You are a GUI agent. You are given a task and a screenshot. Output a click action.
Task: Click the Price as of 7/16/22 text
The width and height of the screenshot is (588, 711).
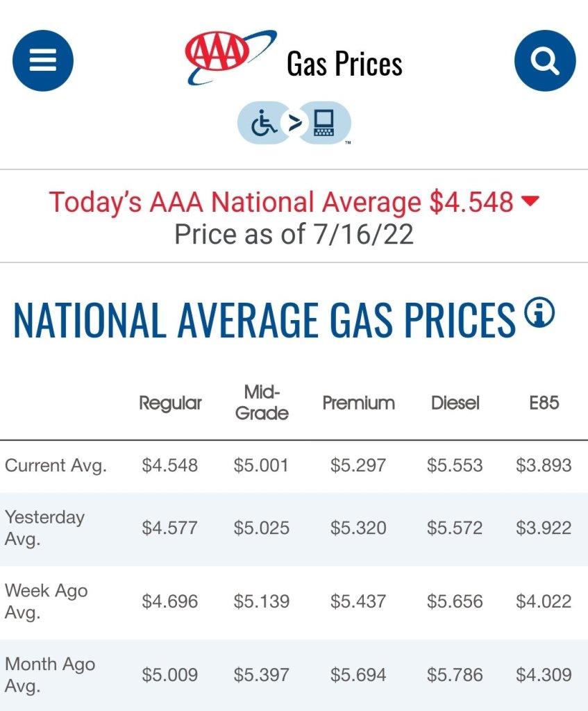(x=294, y=235)
